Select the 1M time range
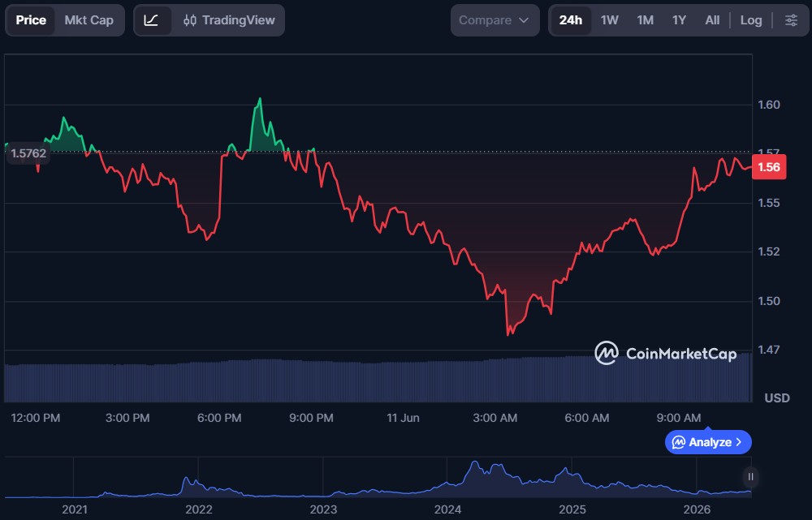This screenshot has height=520, width=812. click(x=646, y=20)
